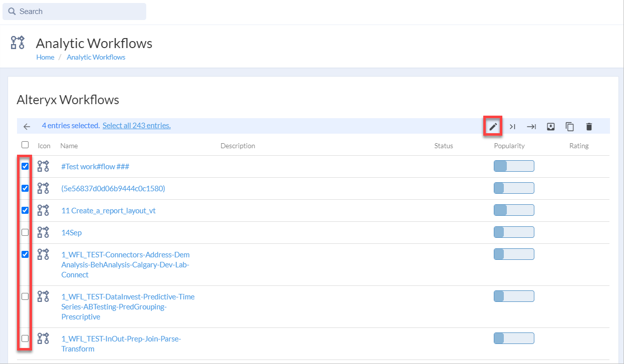Click the popularity bar for #Test work#flow ###
Screen dimensions: 624x364
click(514, 166)
